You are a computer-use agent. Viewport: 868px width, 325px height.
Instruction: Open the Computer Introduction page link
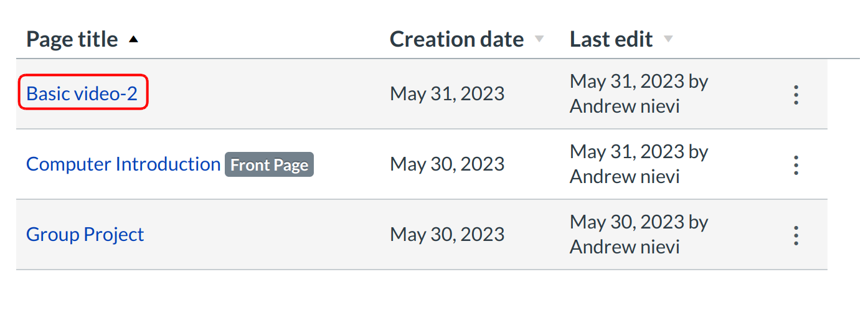(123, 164)
